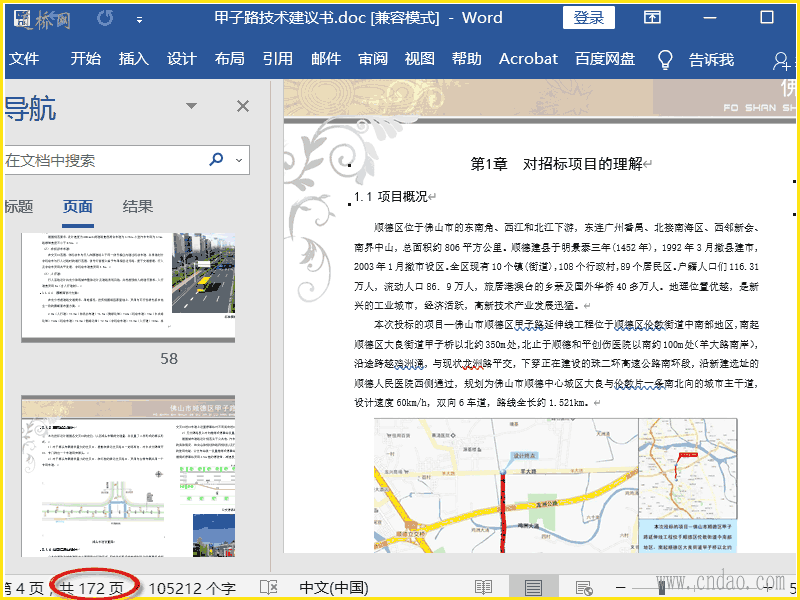
Task: Switch to Print Layout view
Action: [533, 588]
